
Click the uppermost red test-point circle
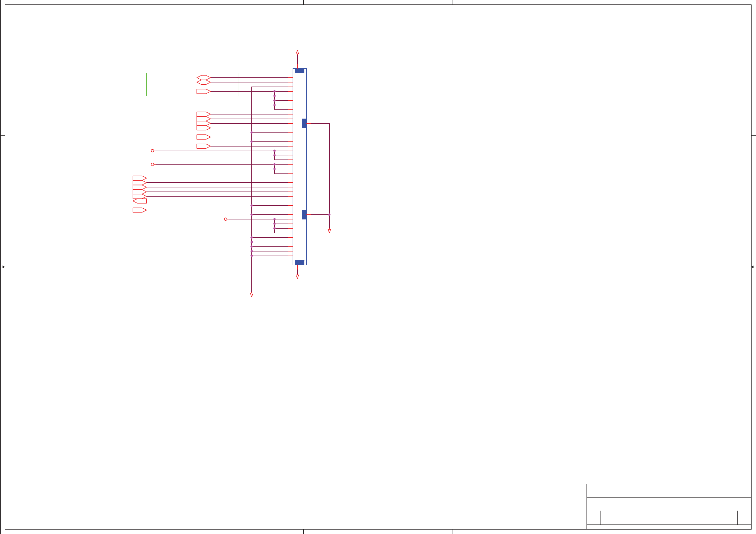tap(152, 151)
